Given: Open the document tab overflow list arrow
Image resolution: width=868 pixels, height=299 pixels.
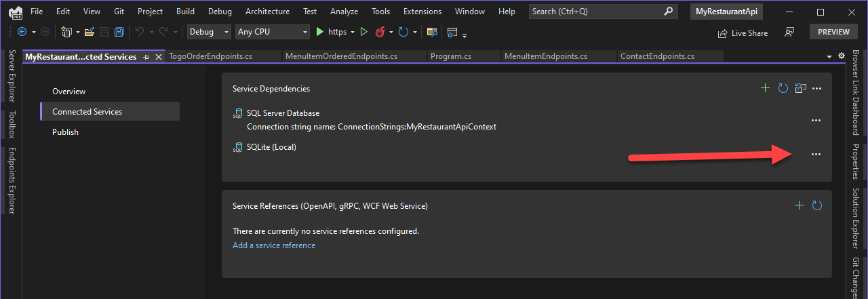Looking at the screenshot, I should click(829, 56).
